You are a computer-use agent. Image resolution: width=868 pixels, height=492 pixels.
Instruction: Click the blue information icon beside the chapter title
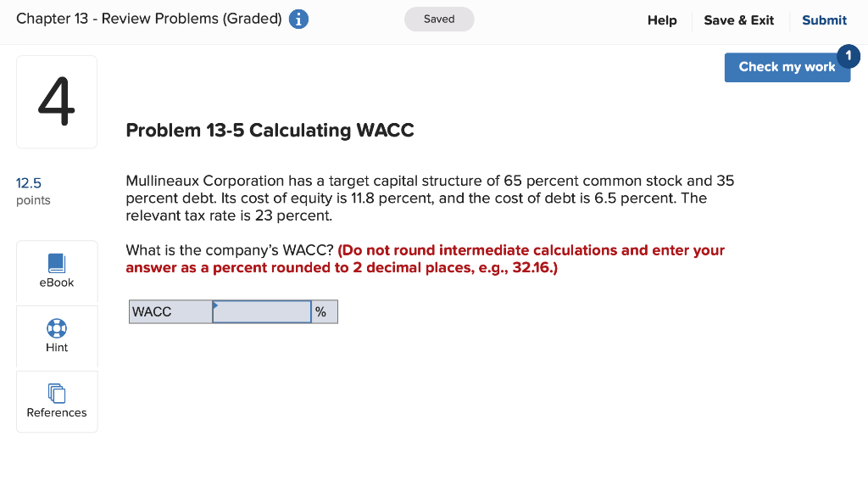click(x=298, y=19)
